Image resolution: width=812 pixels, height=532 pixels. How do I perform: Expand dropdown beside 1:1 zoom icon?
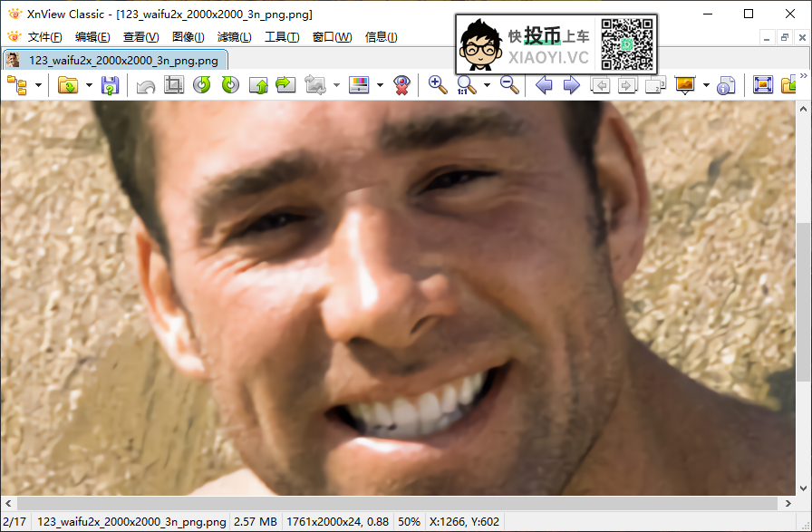coord(487,85)
